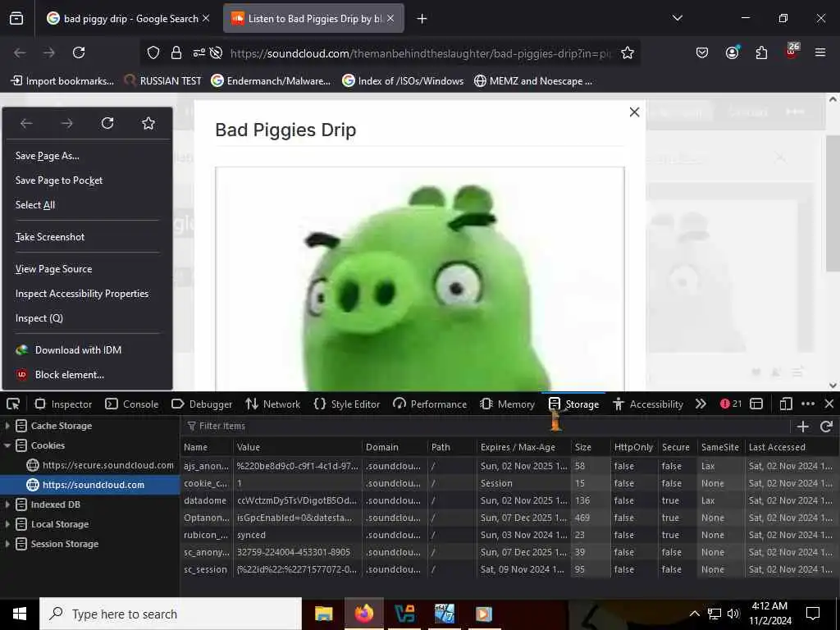Screen dimensions: 840x630
Task: Open tracking protection shield icon
Action: [153, 52]
